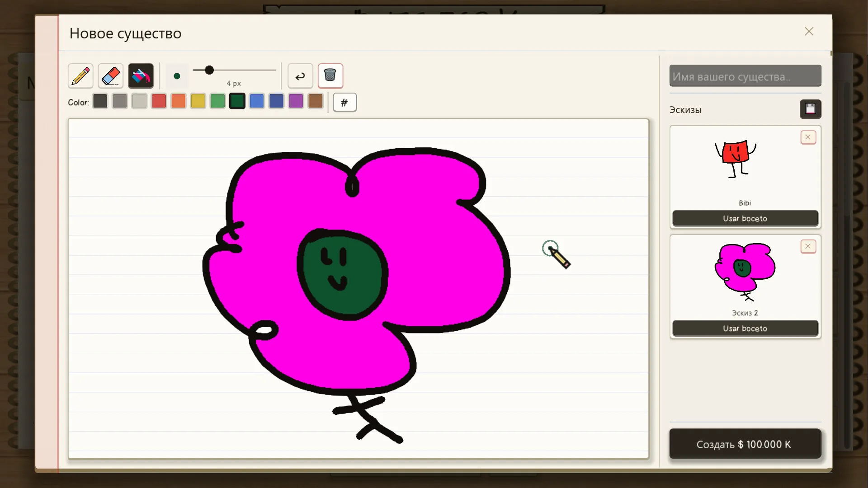
Task: Save current drawing as sketch
Action: pos(810,109)
